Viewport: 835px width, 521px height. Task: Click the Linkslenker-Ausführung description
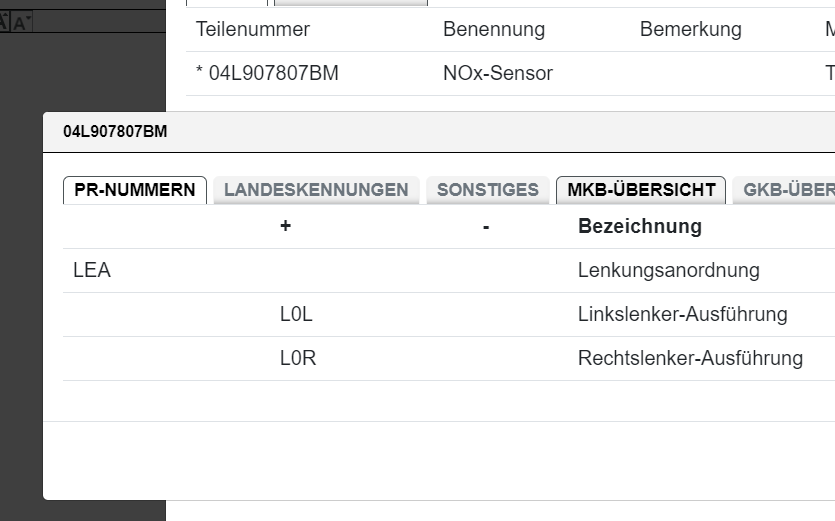682,314
